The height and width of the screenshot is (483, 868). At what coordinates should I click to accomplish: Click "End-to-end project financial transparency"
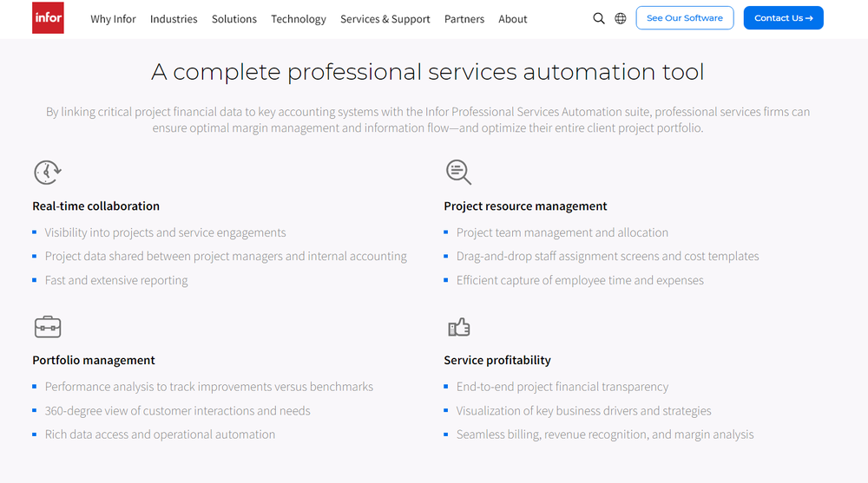[562, 387]
